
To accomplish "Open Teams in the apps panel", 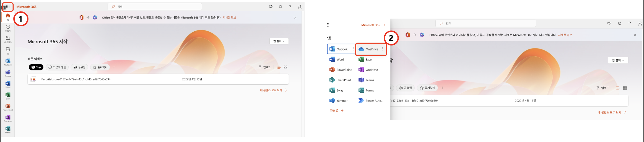I will point(366,80).
